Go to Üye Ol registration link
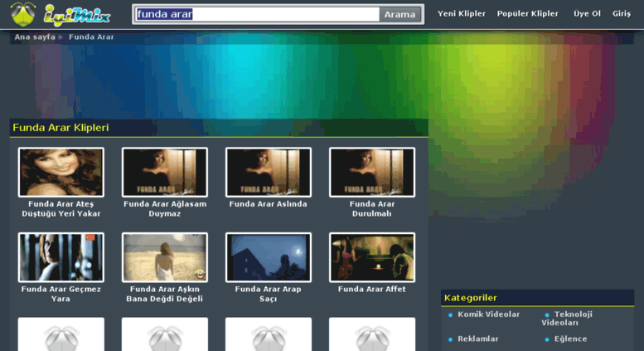This screenshot has height=351, width=644. click(587, 14)
